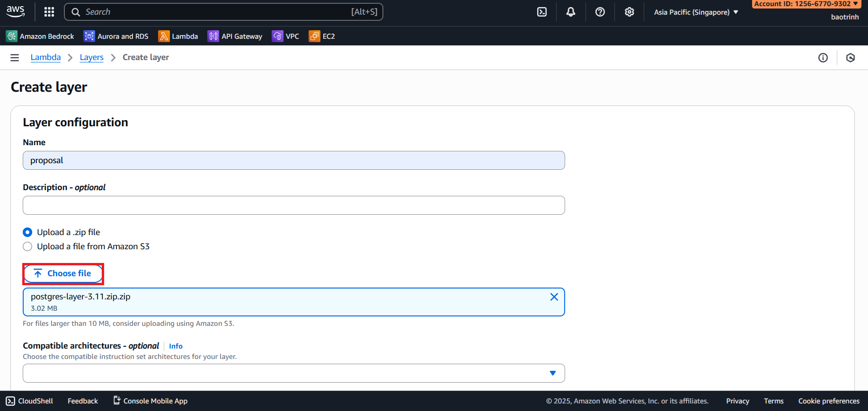The image size is (868, 411).
Task: Click the baotrinh username text
Action: click(845, 17)
